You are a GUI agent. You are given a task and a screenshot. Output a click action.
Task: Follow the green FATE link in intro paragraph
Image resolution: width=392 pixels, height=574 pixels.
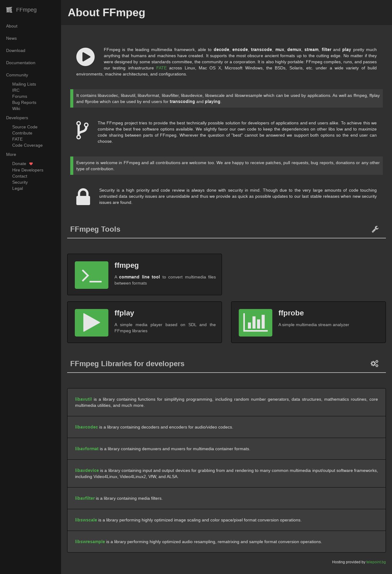[162, 68]
